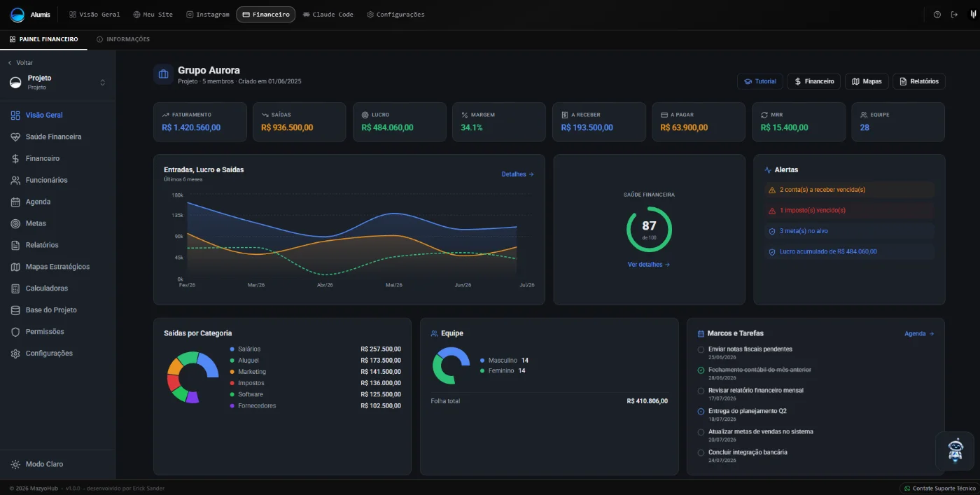Open Mapas Estratégicos in sidebar

(x=57, y=267)
